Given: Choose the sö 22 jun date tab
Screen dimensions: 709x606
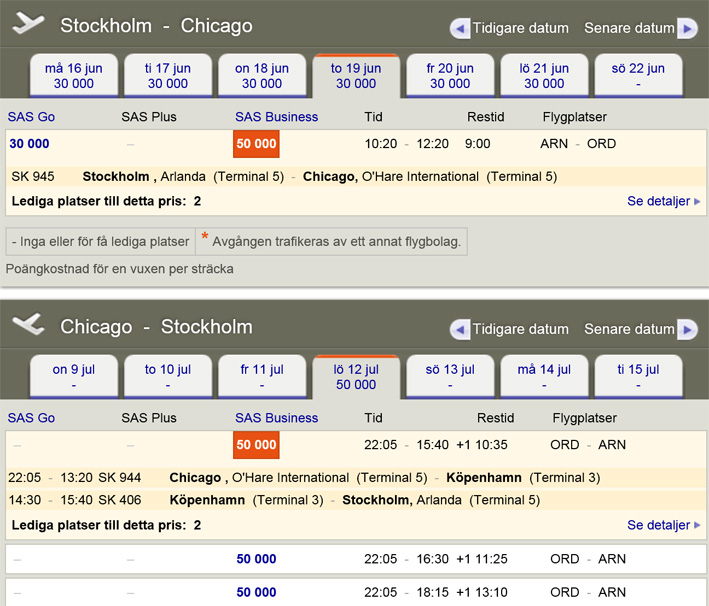Looking at the screenshot, I should pos(638,76).
